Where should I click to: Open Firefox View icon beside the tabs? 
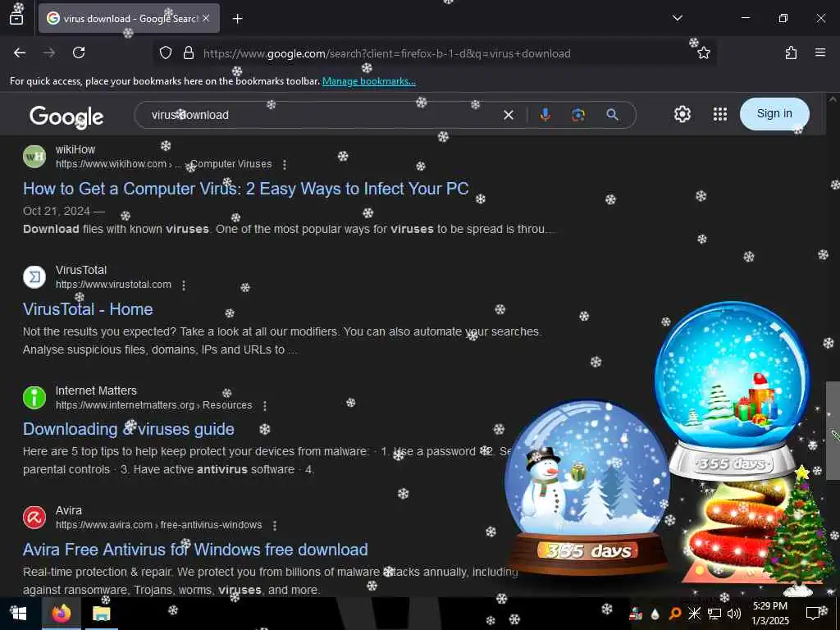[x=16, y=19]
